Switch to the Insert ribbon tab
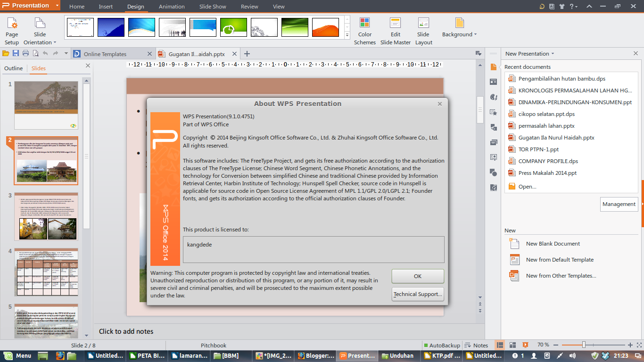Viewport: 644px width, 362px height. click(x=106, y=7)
